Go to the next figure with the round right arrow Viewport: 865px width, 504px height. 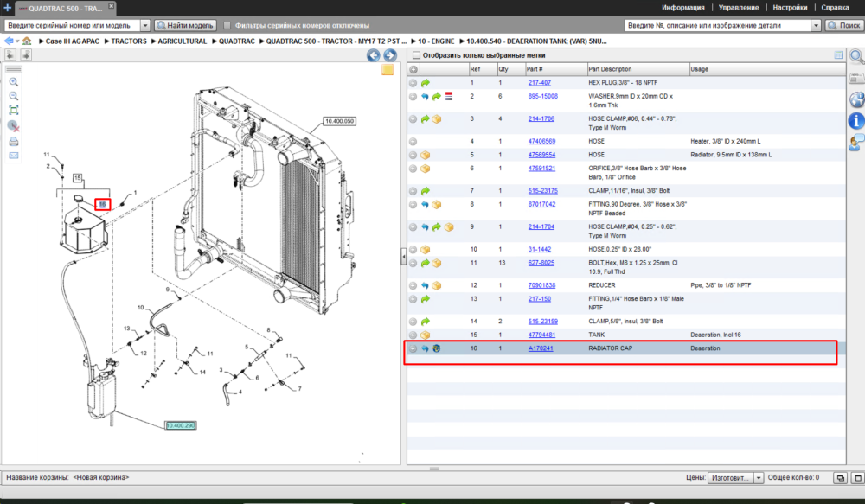[x=390, y=55]
